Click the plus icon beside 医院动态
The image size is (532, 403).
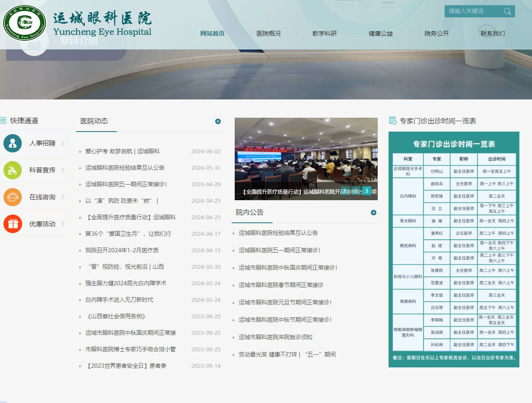click(x=218, y=122)
